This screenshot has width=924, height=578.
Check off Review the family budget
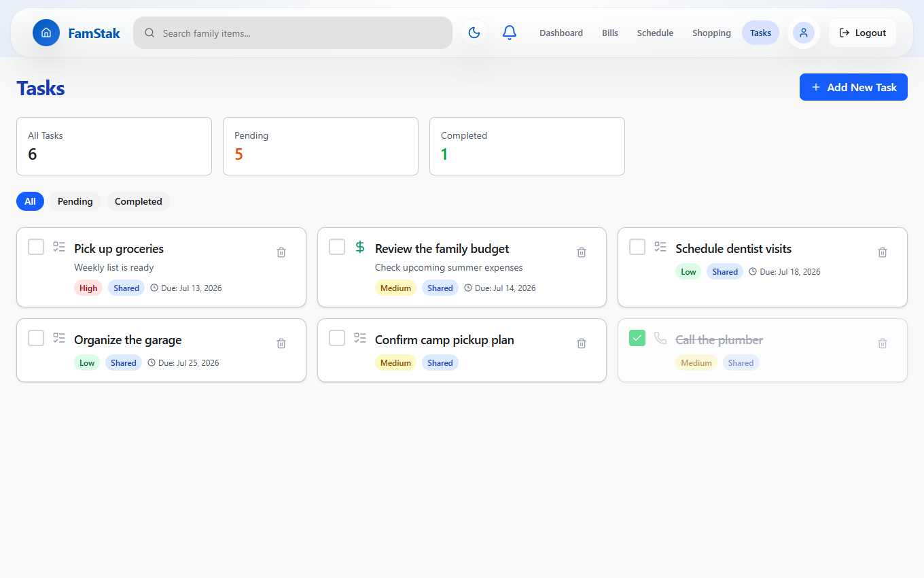point(337,247)
